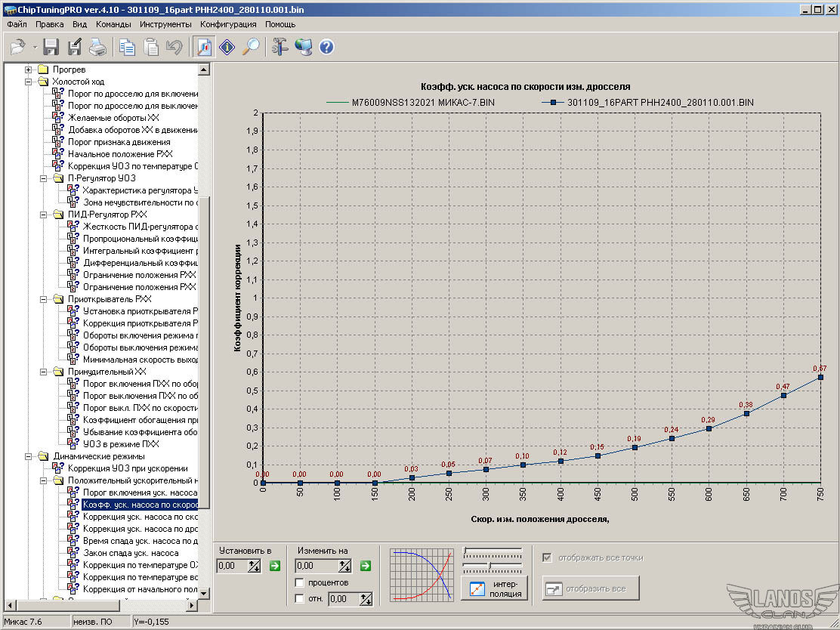Collapse the 'Динамические режимы' tree node
This screenshot has height=630, width=840.
click(x=29, y=456)
